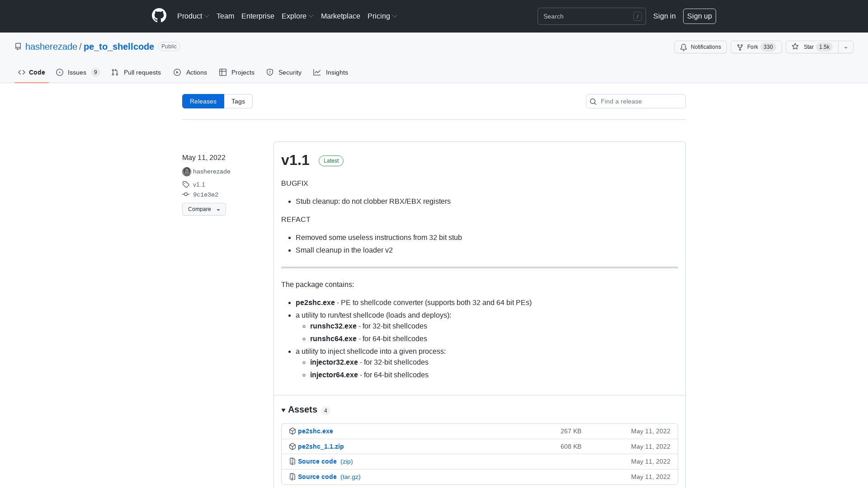Open the Star lists dropdown arrow
The width and height of the screenshot is (868, 488).
[x=846, y=47]
